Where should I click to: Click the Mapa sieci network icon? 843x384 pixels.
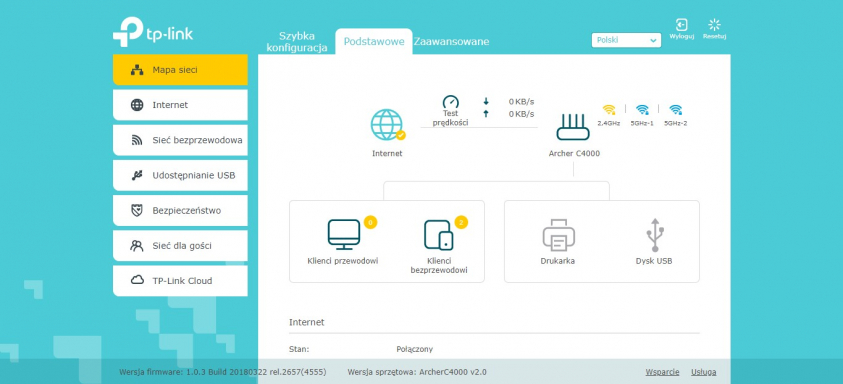pos(137,70)
